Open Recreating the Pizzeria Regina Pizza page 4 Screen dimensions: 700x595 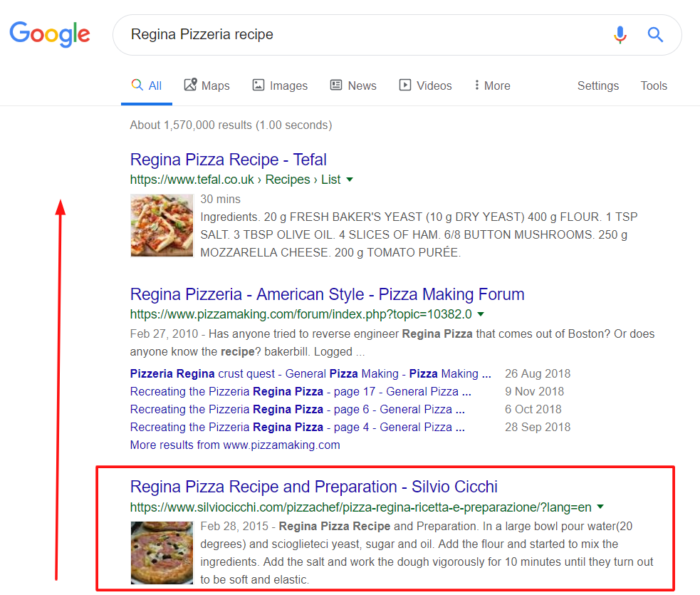pyautogui.click(x=298, y=427)
